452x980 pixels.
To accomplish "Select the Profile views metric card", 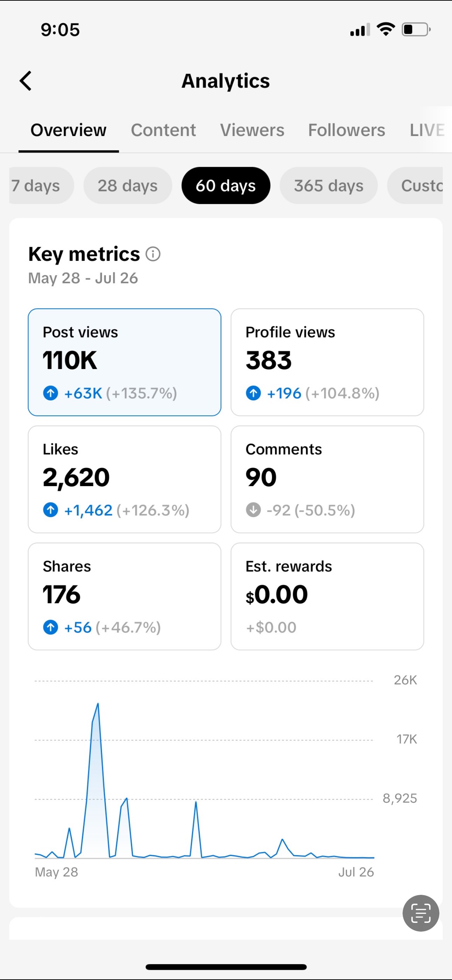I will click(327, 362).
